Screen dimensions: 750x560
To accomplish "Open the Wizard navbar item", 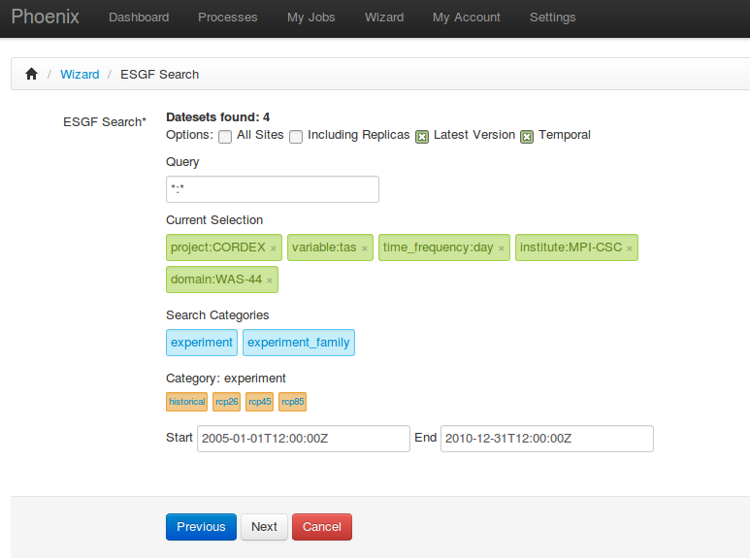I will pyautogui.click(x=384, y=17).
